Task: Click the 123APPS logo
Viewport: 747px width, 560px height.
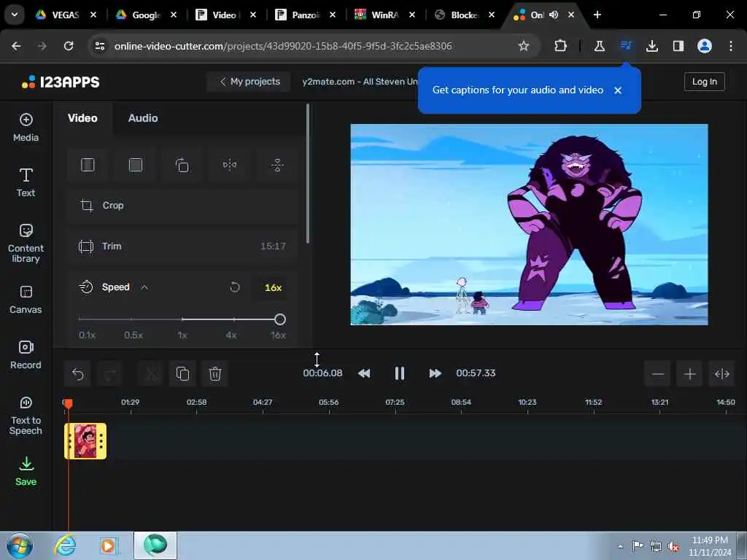Action: [61, 82]
